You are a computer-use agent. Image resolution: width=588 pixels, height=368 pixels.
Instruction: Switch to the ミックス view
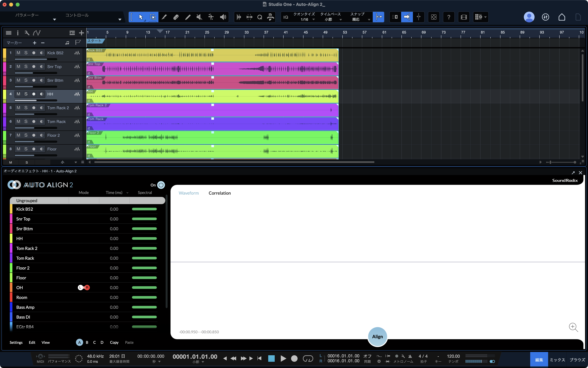point(557,360)
